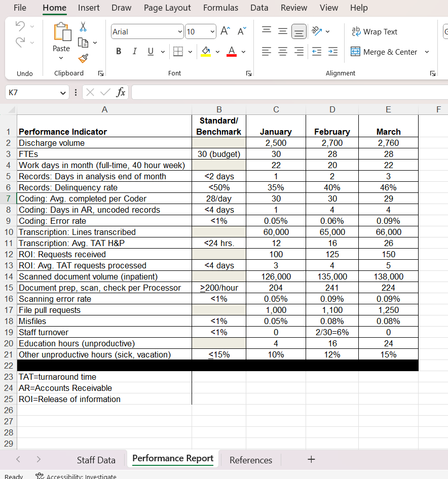This screenshot has width=448, height=479.
Task: Open the Name Box dropdown arrow
Action: (63, 93)
